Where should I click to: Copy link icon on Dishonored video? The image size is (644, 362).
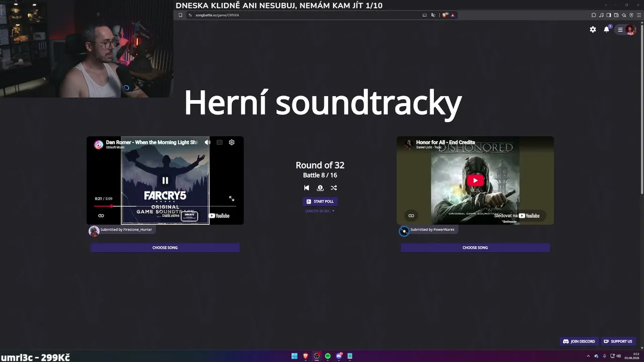(x=411, y=216)
